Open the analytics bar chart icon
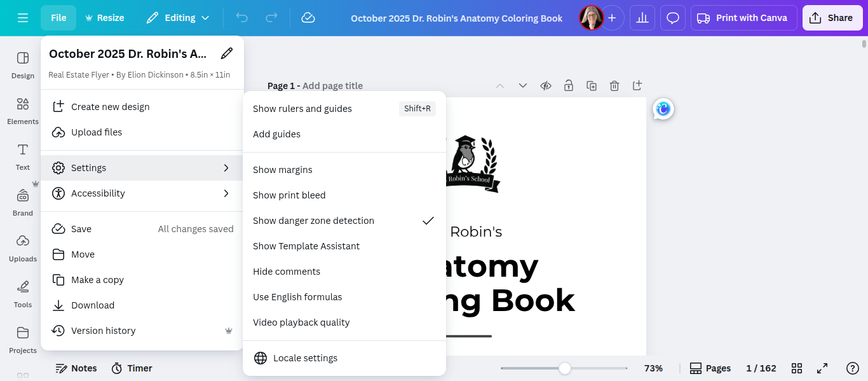868x381 pixels. 642,18
